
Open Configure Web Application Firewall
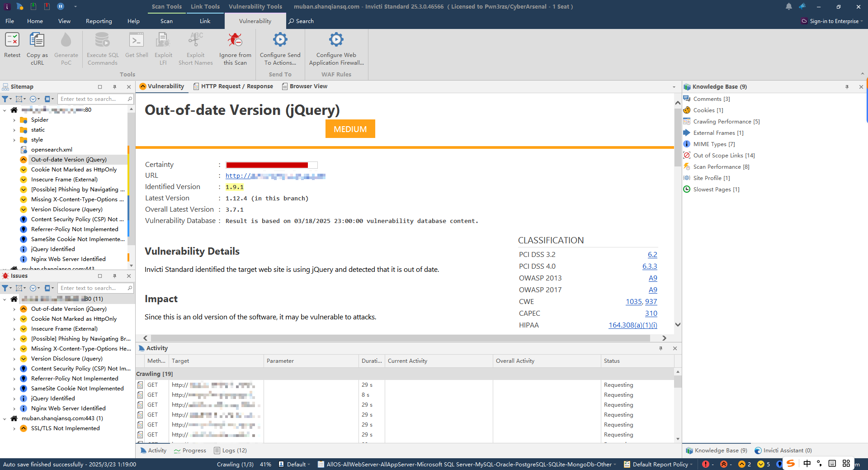pyautogui.click(x=336, y=49)
